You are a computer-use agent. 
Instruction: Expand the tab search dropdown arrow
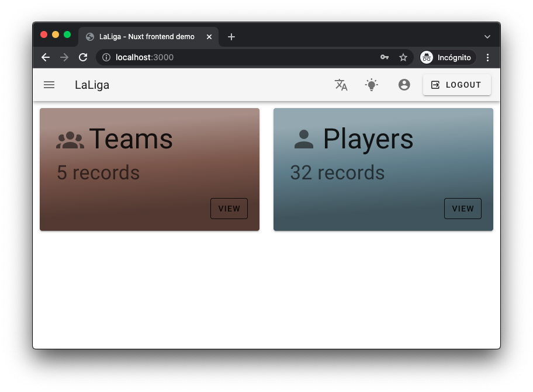(487, 37)
